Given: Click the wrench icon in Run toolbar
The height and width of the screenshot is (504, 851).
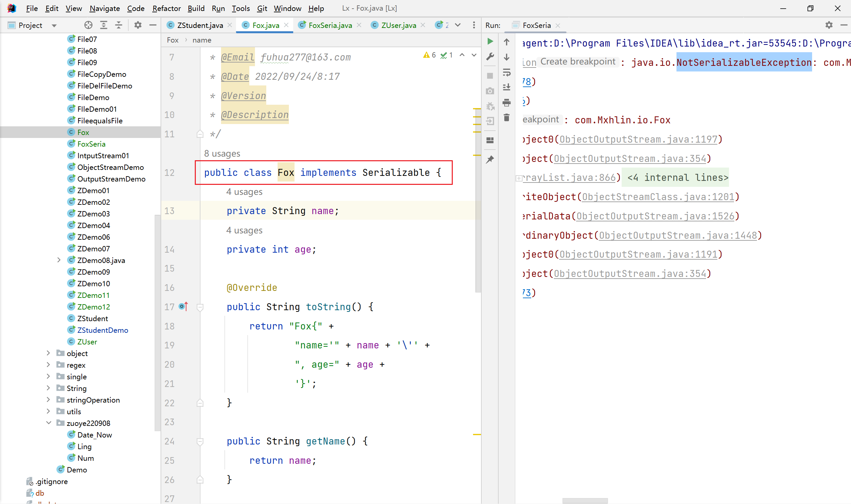Looking at the screenshot, I should (x=490, y=57).
